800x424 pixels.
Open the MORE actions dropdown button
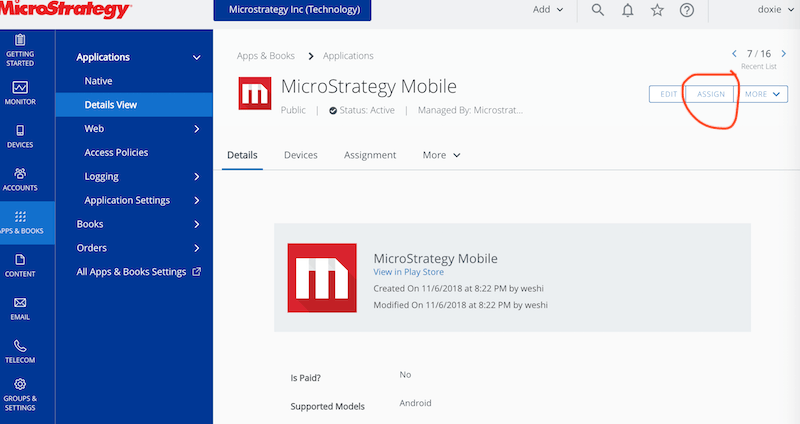pyautogui.click(x=762, y=94)
